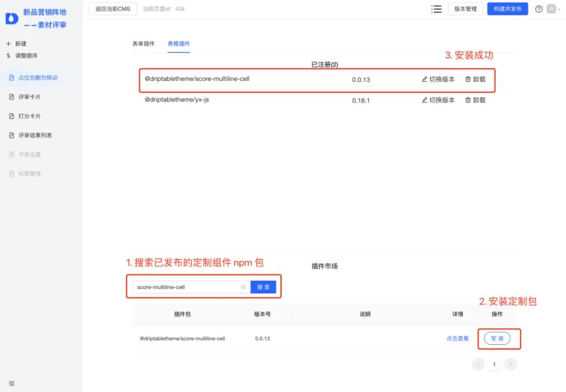The height and width of the screenshot is (392, 566).
Task: Go to next page with the right arrow
Action: coord(510,364)
